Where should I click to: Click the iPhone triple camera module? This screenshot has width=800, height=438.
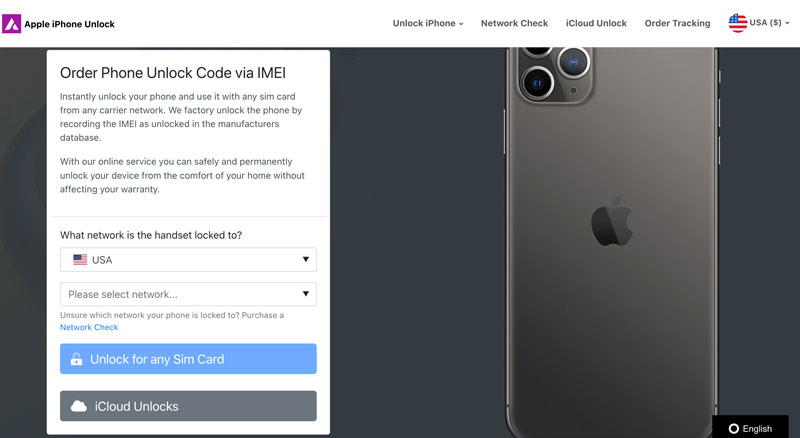click(x=555, y=74)
